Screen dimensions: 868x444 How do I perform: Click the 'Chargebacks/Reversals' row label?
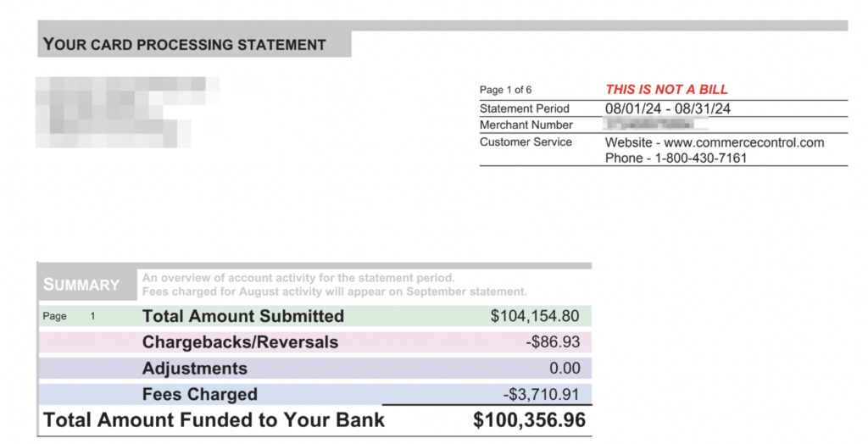point(240,343)
